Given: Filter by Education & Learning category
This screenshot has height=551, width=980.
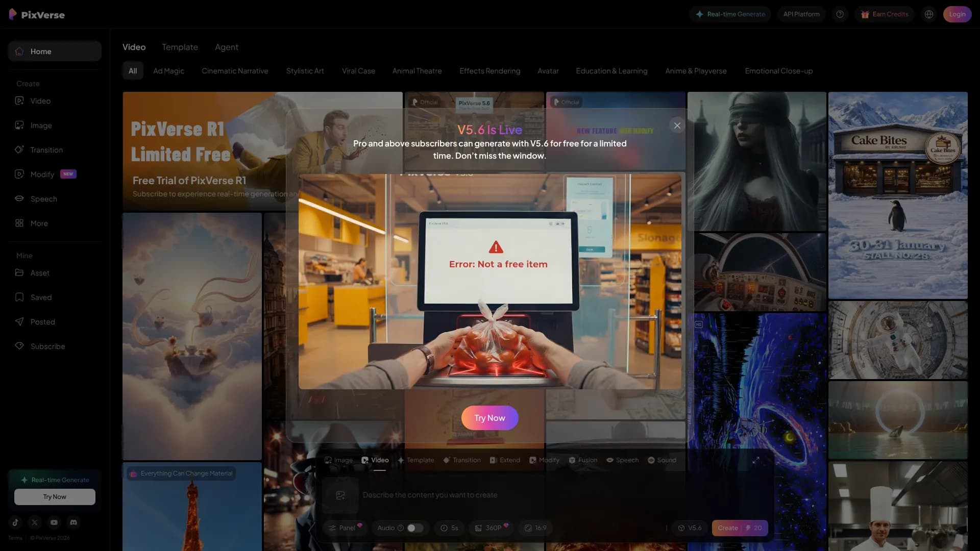Looking at the screenshot, I should (611, 71).
